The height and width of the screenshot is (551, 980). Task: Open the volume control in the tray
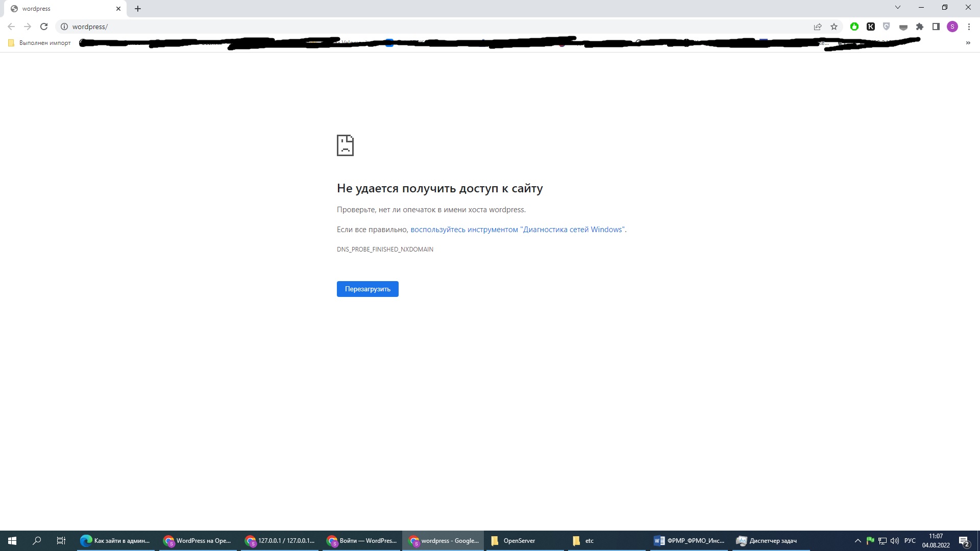(895, 541)
